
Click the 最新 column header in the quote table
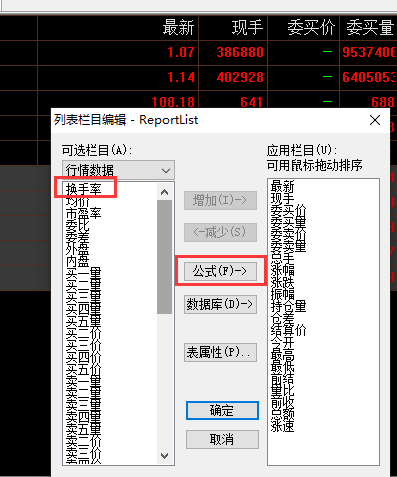(x=178, y=27)
